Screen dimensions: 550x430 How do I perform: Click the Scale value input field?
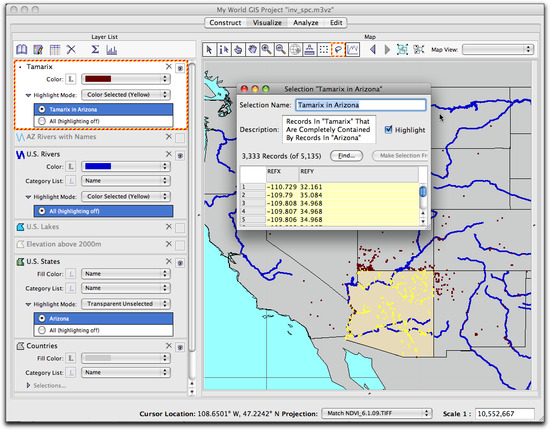[504, 414]
